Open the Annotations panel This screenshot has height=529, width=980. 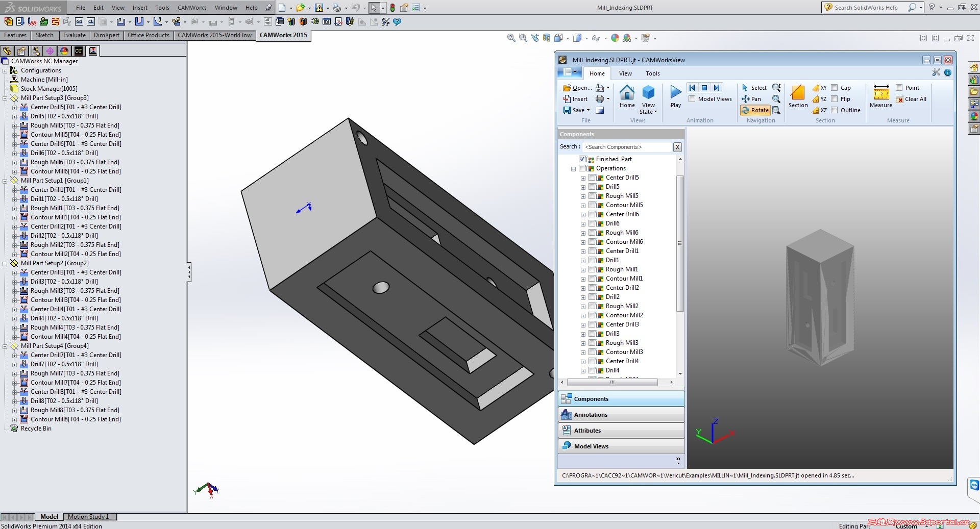(621, 415)
